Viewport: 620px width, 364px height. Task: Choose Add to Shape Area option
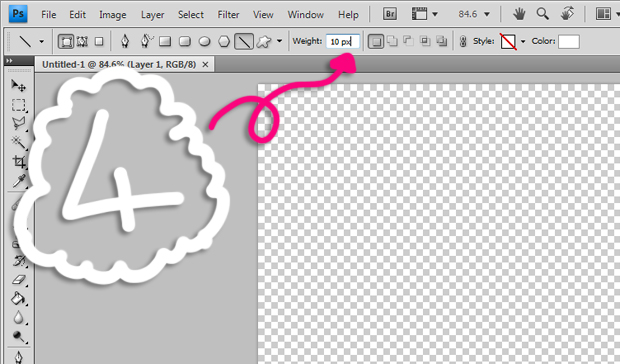pyautogui.click(x=392, y=41)
